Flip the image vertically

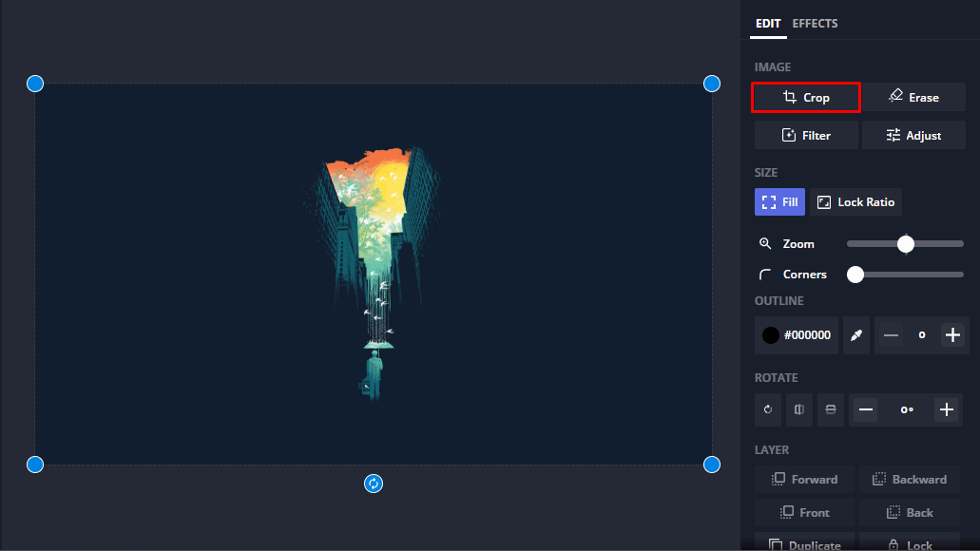[831, 409]
